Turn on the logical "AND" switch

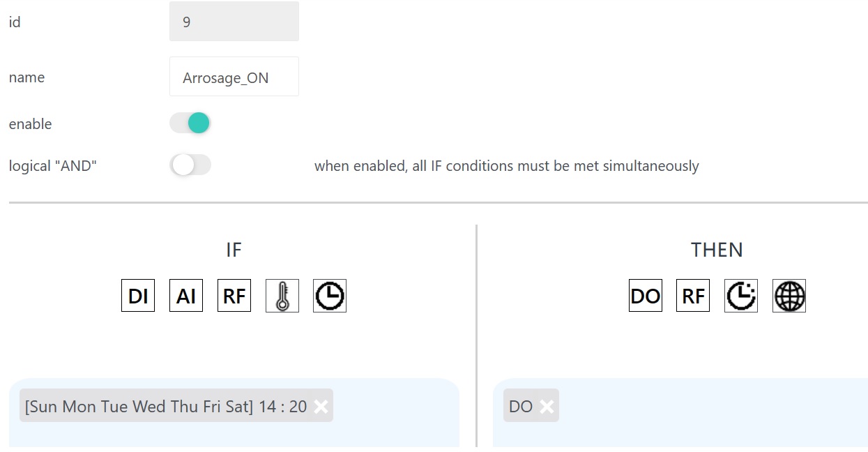pyautogui.click(x=190, y=165)
